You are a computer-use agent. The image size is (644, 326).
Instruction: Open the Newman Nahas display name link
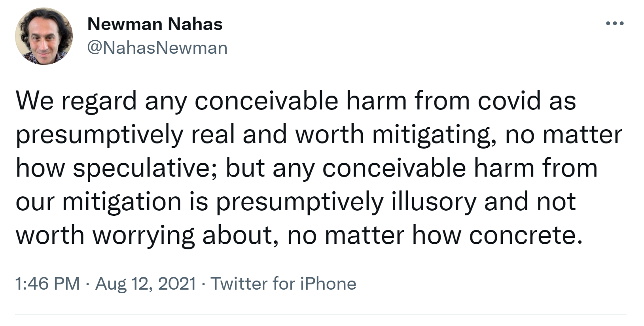(x=155, y=24)
